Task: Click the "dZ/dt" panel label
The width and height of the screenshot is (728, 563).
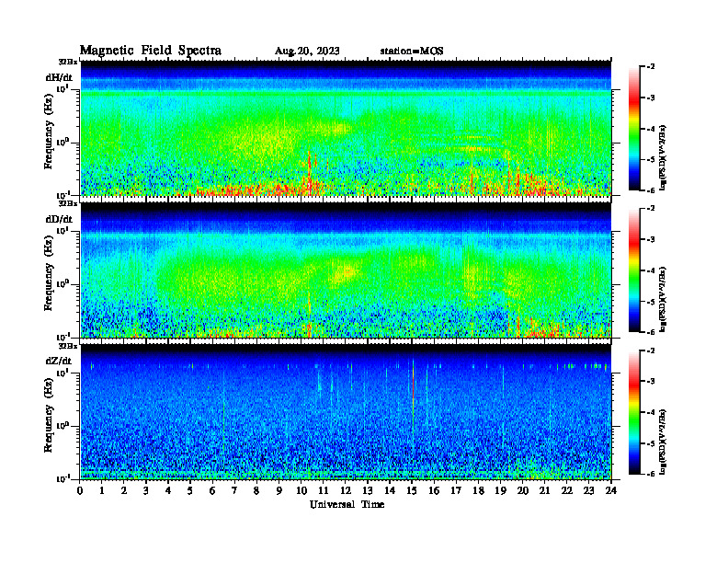Action: [59, 361]
